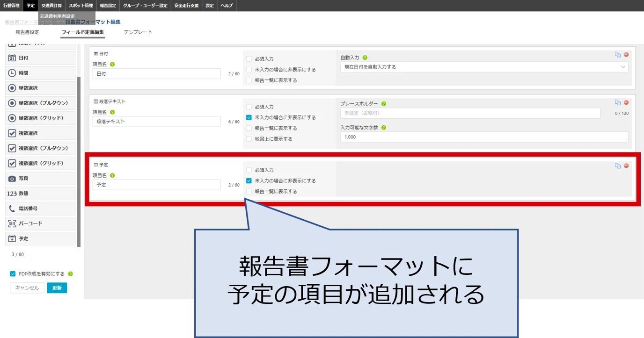Viewport: 644px width, 338px height.
Task: Open the グループ・ユーザー設定 menu
Action: tap(145, 6)
